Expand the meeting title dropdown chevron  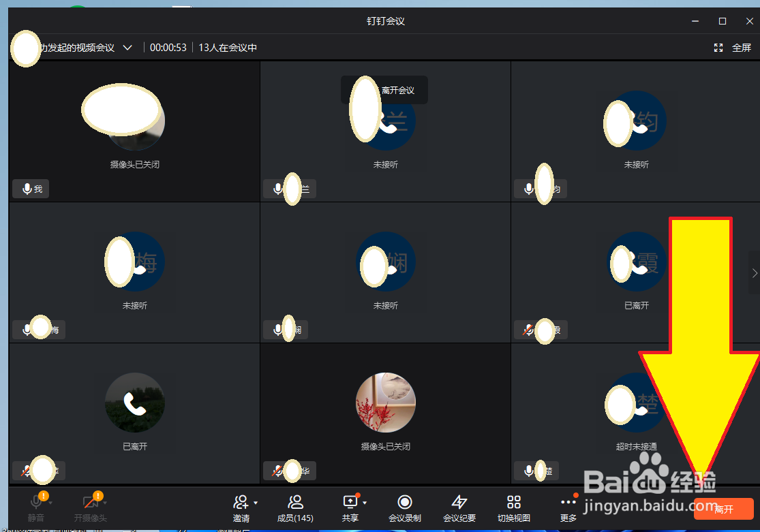(127, 48)
